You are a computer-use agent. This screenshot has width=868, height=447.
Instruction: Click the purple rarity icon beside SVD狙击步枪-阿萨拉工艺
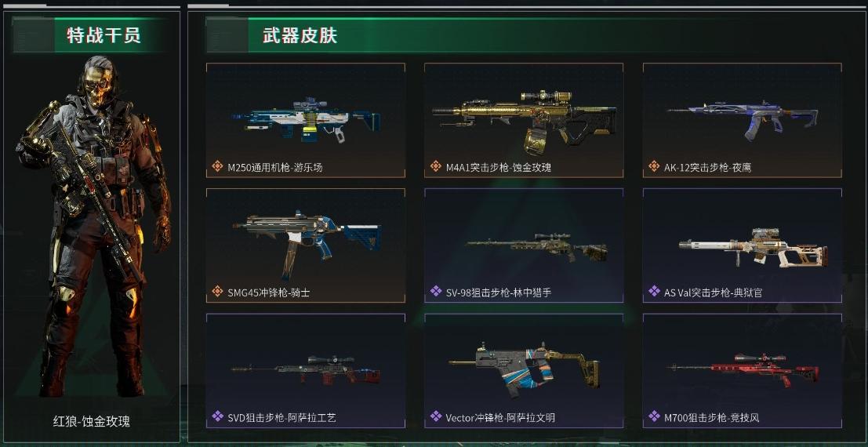[217, 416]
